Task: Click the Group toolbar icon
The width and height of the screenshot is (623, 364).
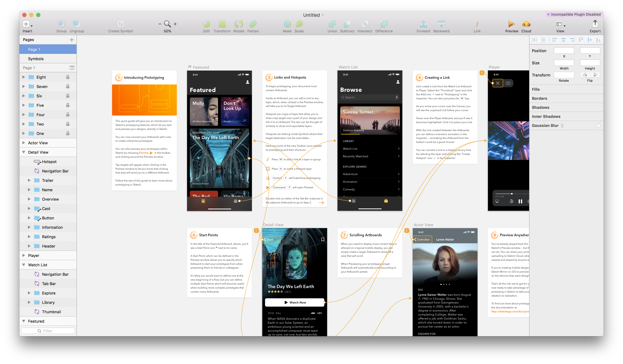Action: pyautogui.click(x=61, y=24)
